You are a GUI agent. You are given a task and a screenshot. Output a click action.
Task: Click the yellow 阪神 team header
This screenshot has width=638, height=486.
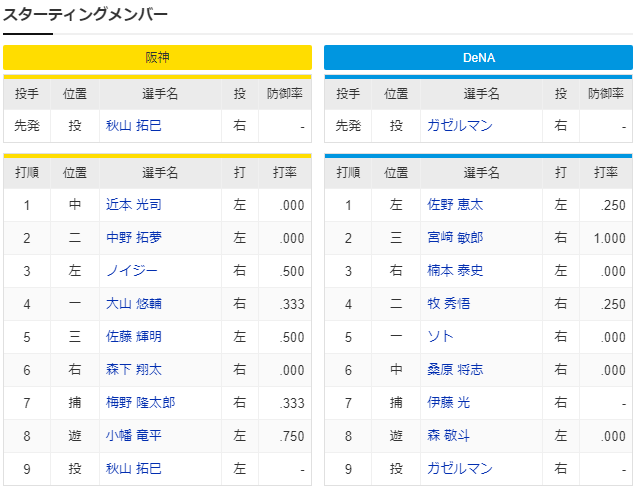coord(157,57)
